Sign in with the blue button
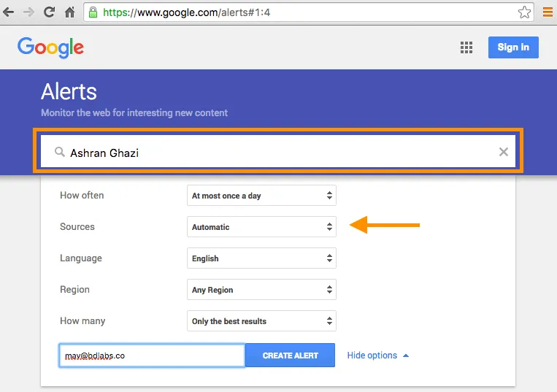This screenshot has width=557, height=392. pyautogui.click(x=513, y=47)
